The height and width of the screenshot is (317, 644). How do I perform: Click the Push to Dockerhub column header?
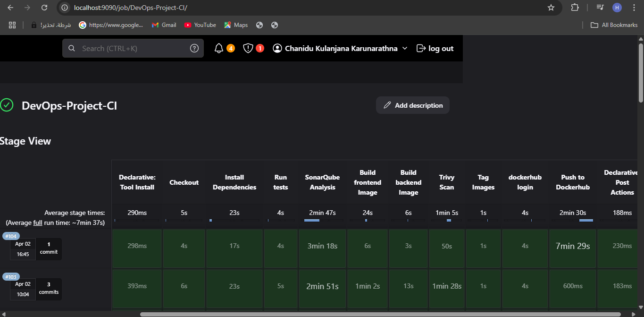(573, 182)
